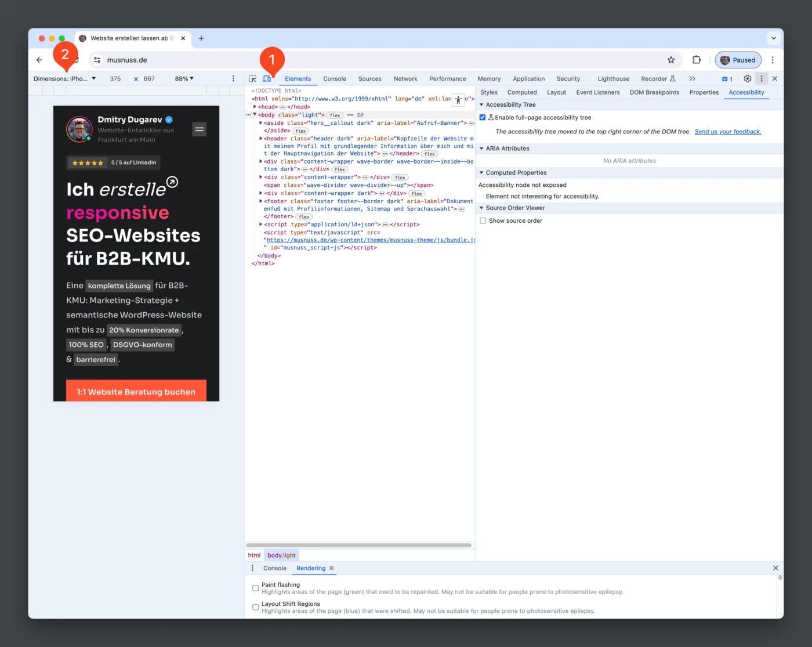Viewport: 812px width, 647px height.
Task: Open tab search chevron in the tab strip
Action: coord(773,38)
